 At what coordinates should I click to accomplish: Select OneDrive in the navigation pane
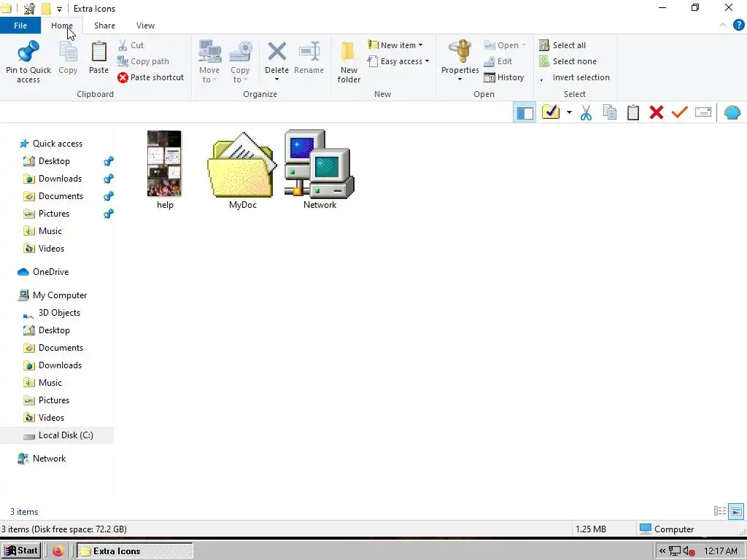pyautogui.click(x=50, y=272)
